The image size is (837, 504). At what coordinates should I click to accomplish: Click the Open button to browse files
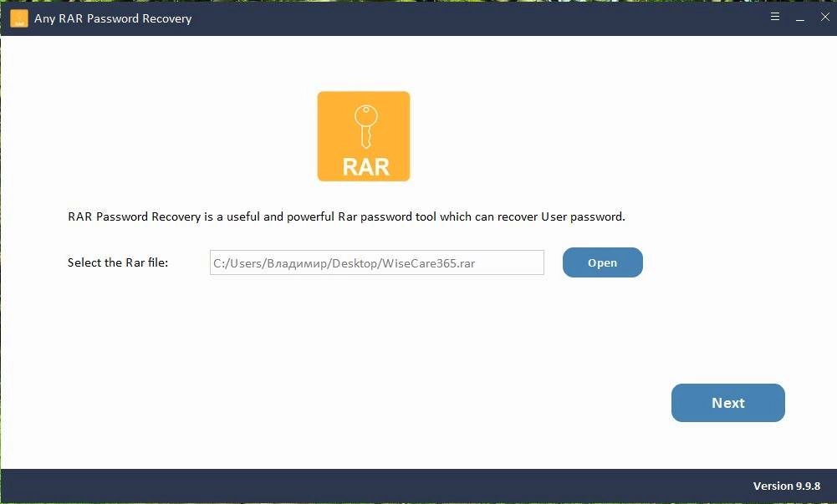602,262
